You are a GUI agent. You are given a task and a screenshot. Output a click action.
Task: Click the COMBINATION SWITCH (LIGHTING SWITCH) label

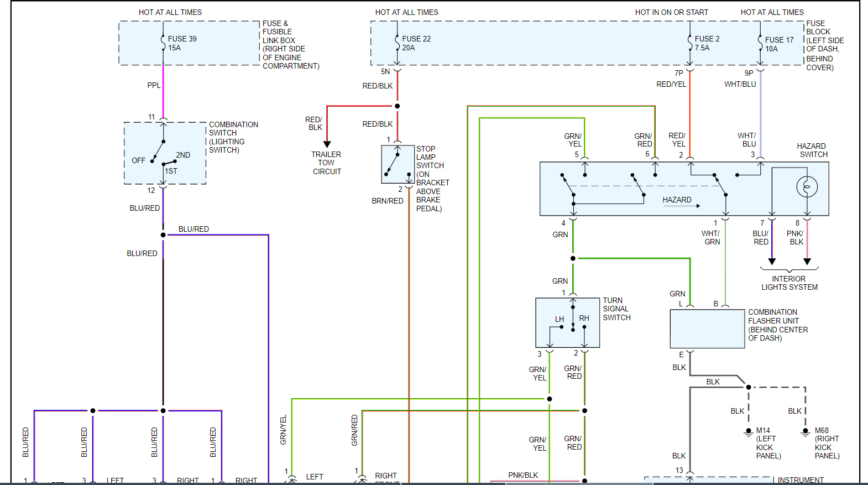pyautogui.click(x=233, y=137)
